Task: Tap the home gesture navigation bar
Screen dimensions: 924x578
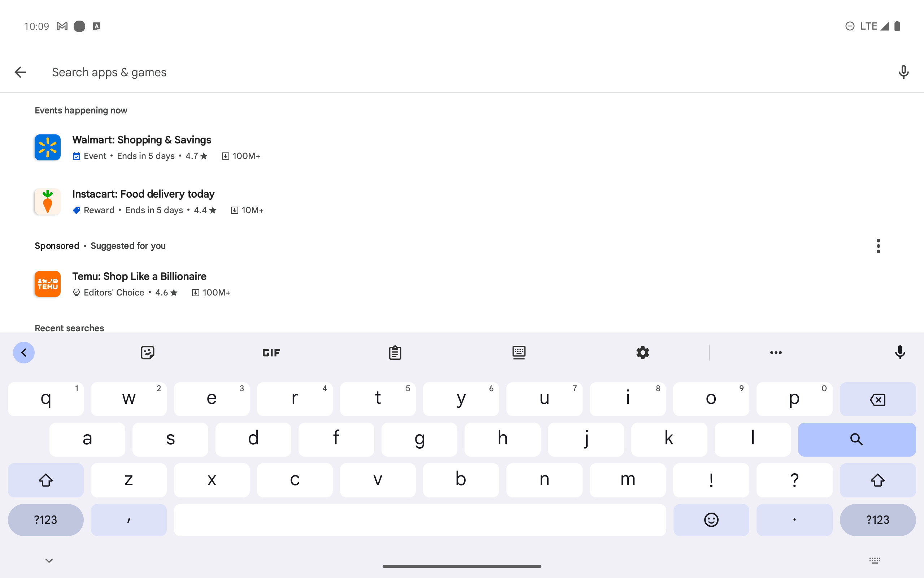Action: click(x=462, y=566)
